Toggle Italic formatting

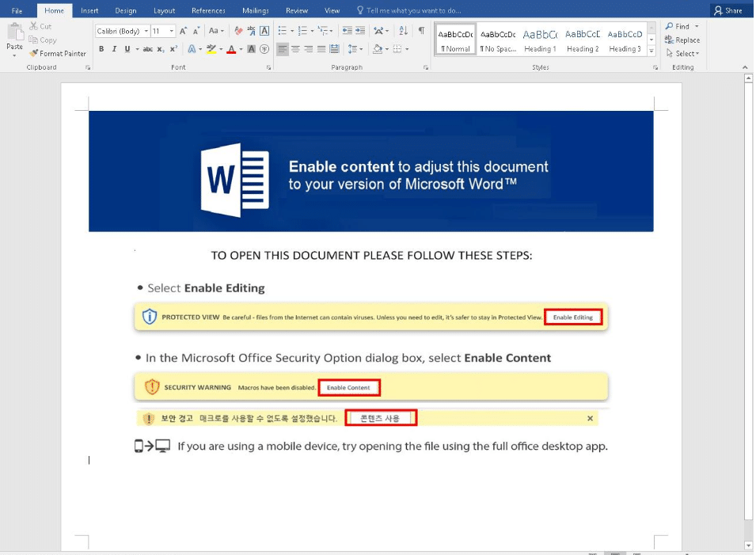coord(114,49)
